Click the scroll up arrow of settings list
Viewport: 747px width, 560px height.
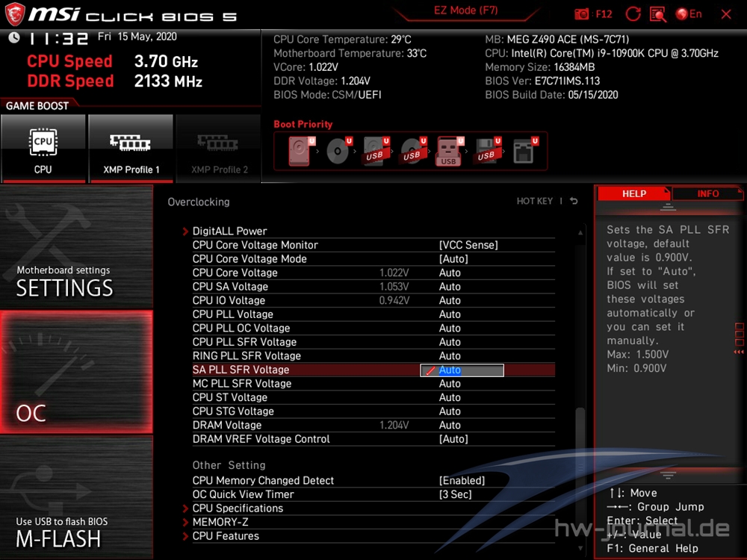[580, 232]
